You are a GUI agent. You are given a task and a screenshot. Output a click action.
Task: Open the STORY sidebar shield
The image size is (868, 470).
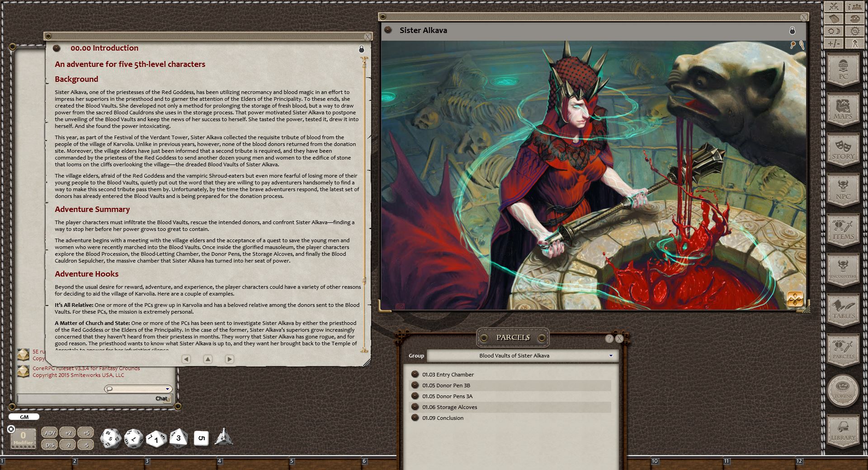(x=843, y=150)
